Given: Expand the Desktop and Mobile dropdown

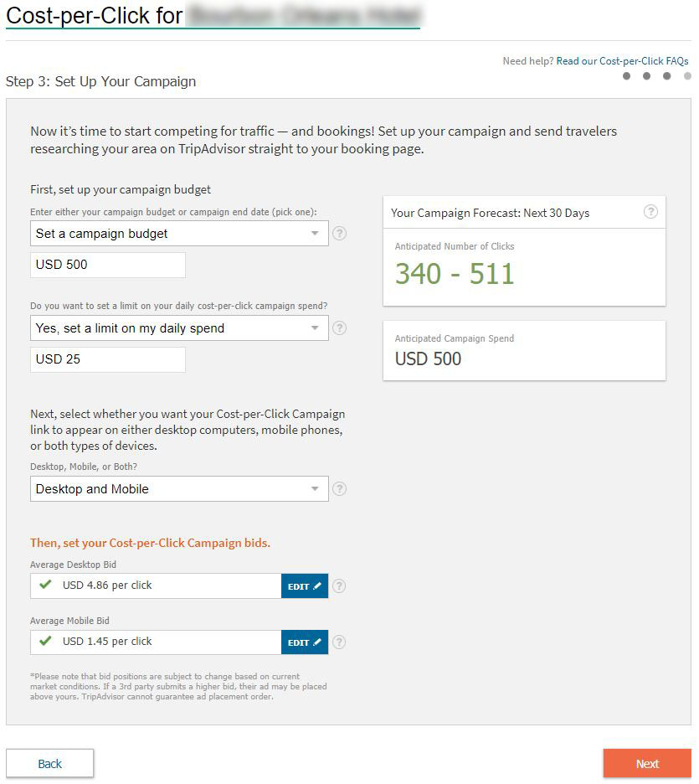Looking at the screenshot, I should (179, 489).
